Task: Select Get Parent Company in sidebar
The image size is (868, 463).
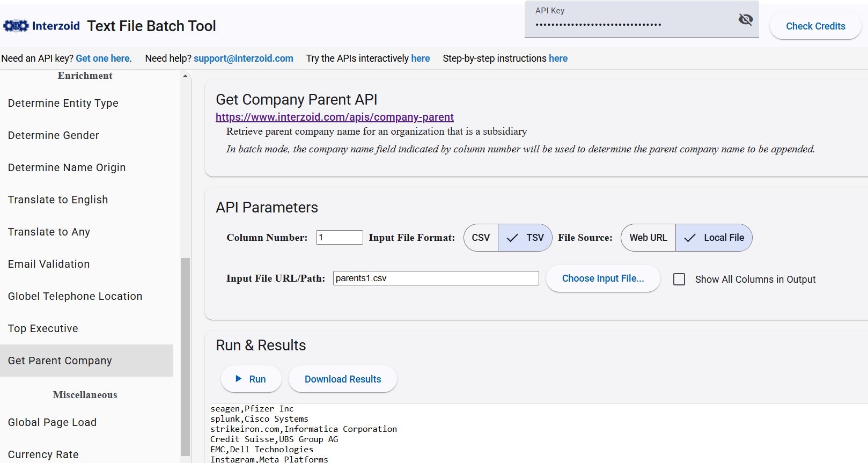Action: click(x=86, y=361)
